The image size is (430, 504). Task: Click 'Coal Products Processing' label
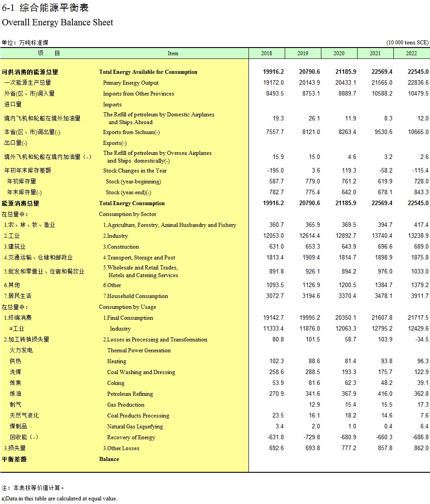pyautogui.click(x=138, y=416)
